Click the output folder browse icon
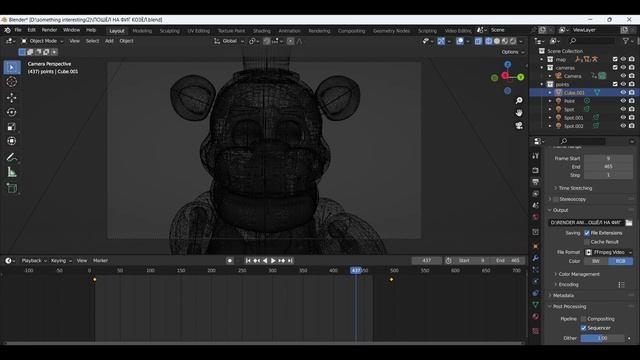Image resolution: width=640 pixels, height=360 pixels. tap(629, 222)
